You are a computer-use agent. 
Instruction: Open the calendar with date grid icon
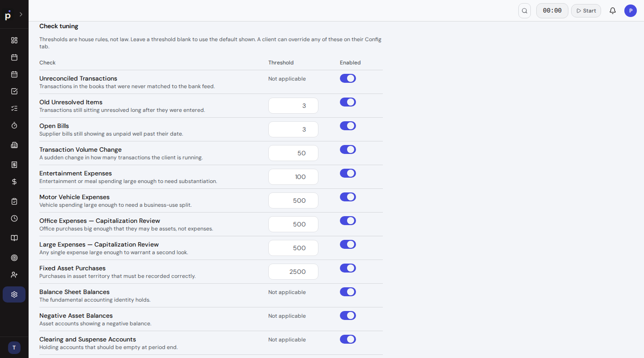click(14, 74)
